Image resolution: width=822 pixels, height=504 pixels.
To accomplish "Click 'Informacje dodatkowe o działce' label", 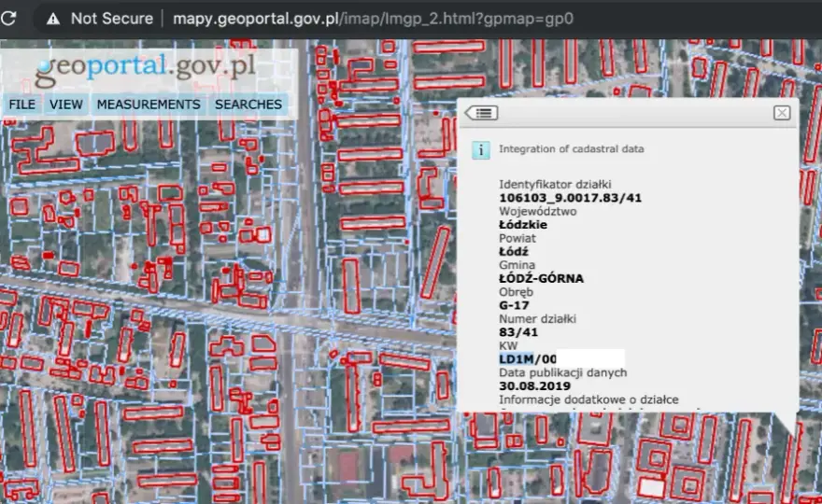I will (588, 399).
